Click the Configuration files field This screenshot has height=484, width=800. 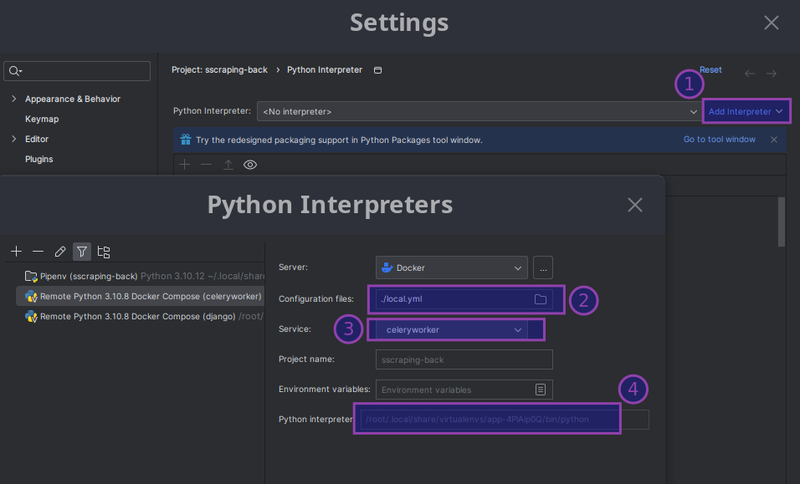[464, 299]
